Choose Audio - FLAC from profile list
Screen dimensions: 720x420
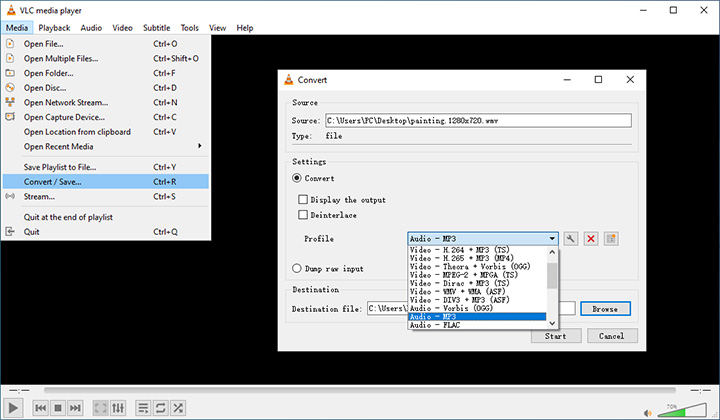click(x=476, y=325)
